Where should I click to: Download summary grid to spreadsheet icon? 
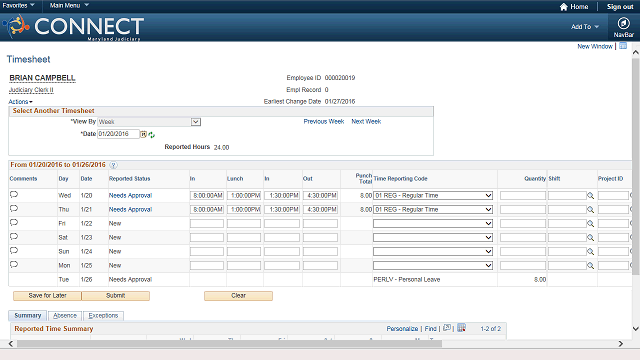coord(461,328)
